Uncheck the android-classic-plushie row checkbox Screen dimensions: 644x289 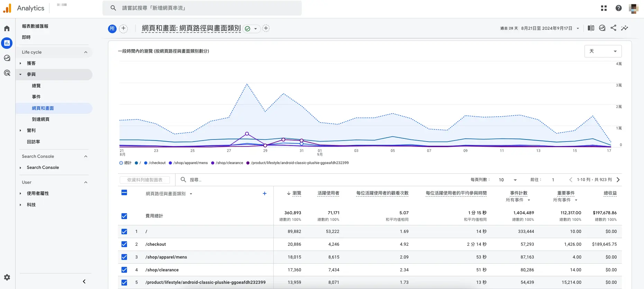(x=124, y=282)
